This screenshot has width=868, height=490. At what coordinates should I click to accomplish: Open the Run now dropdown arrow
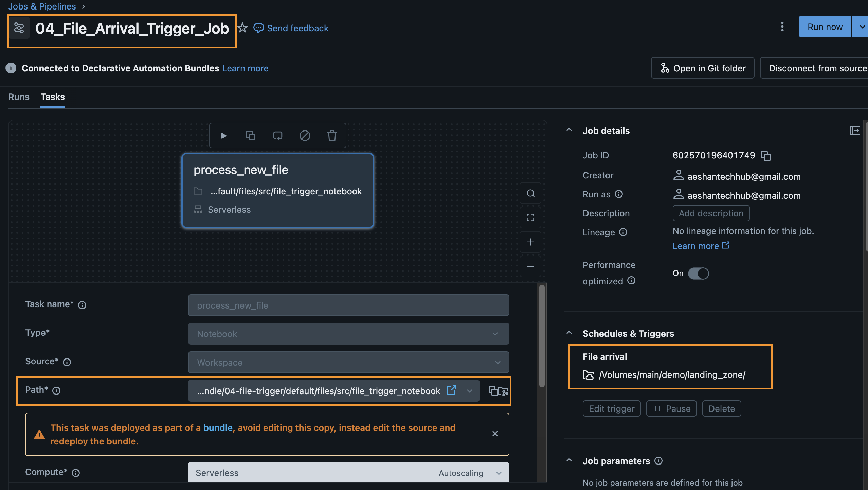[861, 27]
